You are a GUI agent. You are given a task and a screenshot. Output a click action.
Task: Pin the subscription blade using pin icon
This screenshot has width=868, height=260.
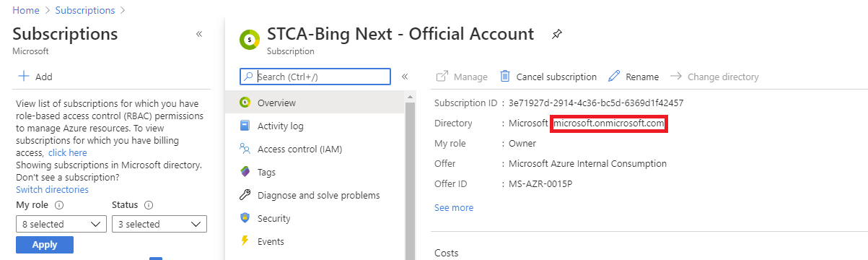(x=556, y=34)
